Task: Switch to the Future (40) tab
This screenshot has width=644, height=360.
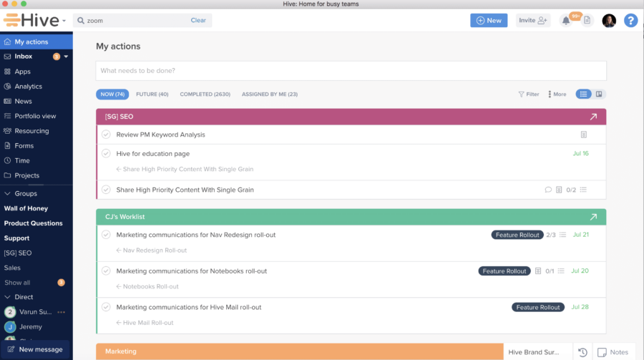Action: pyautogui.click(x=152, y=94)
